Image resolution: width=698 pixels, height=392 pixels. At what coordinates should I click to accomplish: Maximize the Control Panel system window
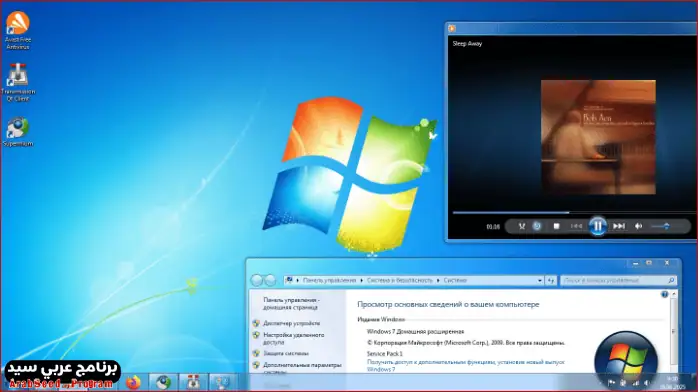point(649,263)
